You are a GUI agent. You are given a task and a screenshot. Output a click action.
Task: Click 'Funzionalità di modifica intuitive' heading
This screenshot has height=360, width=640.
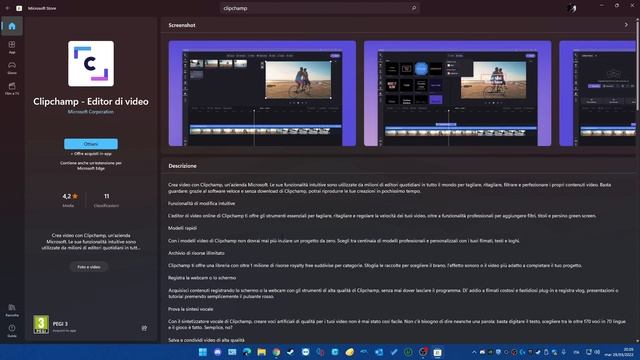pos(202,203)
